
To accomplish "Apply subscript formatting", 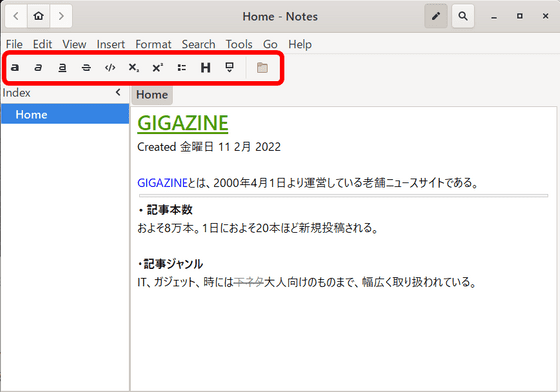I will [134, 67].
